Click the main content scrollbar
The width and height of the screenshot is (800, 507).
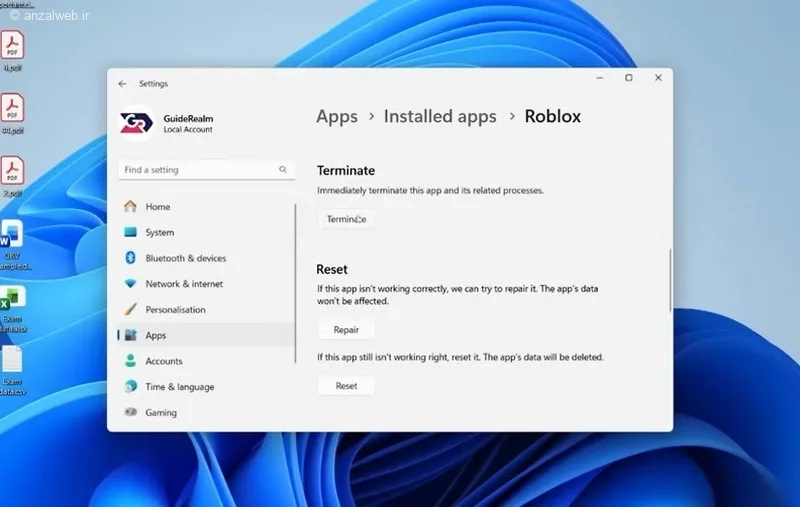(670, 280)
